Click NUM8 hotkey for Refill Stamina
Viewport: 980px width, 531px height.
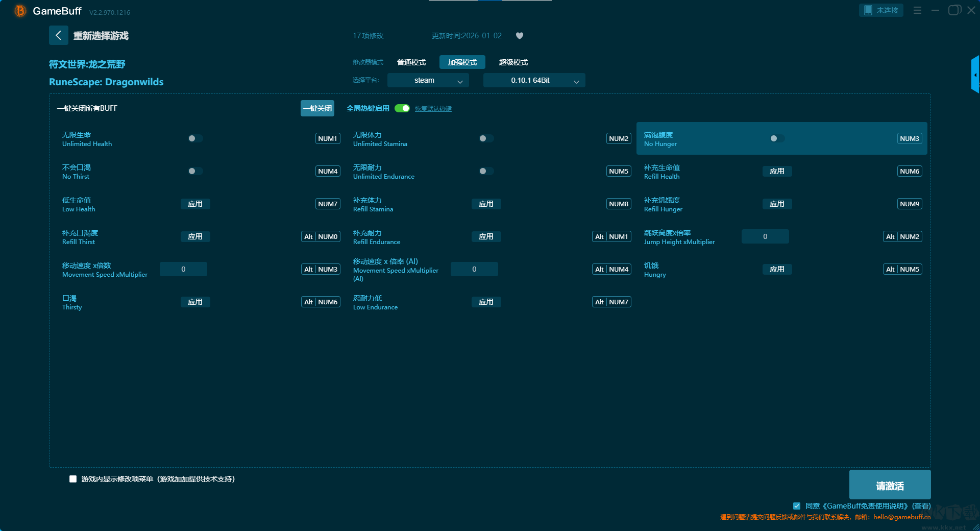[619, 204]
